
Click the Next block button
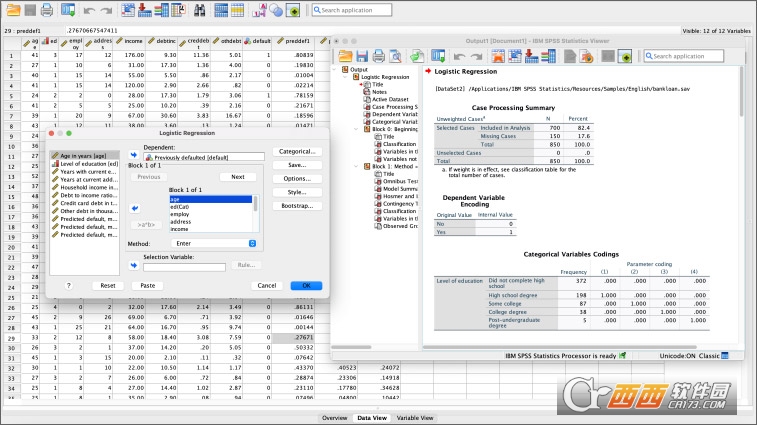pos(238,177)
